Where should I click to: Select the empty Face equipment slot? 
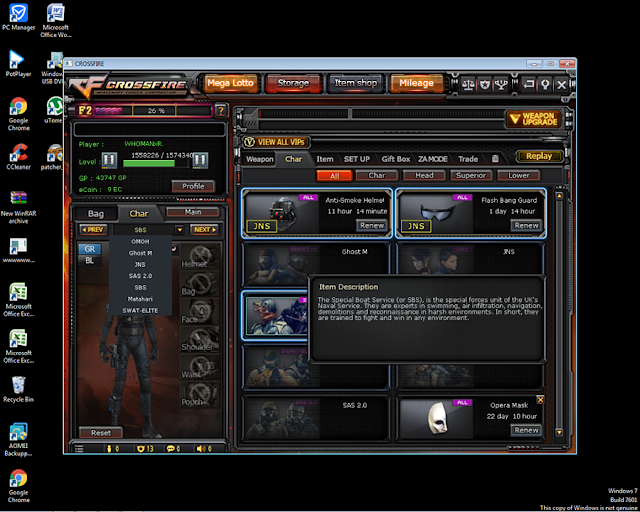[200, 311]
